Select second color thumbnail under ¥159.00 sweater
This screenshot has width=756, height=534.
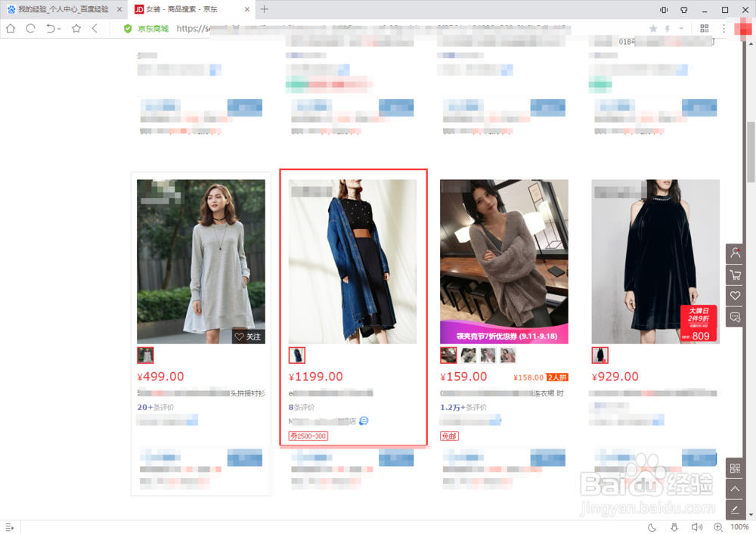point(468,355)
